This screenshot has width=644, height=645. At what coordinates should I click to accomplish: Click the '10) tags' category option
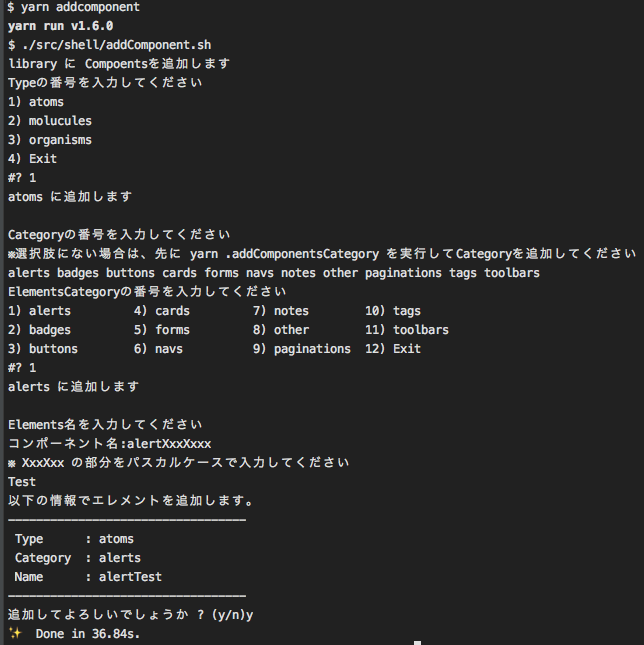click(x=393, y=311)
